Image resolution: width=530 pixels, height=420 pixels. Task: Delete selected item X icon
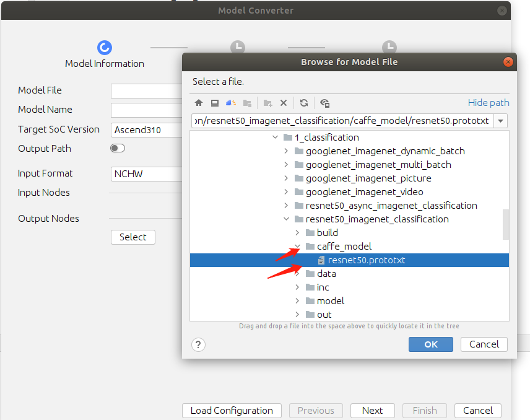click(x=284, y=103)
